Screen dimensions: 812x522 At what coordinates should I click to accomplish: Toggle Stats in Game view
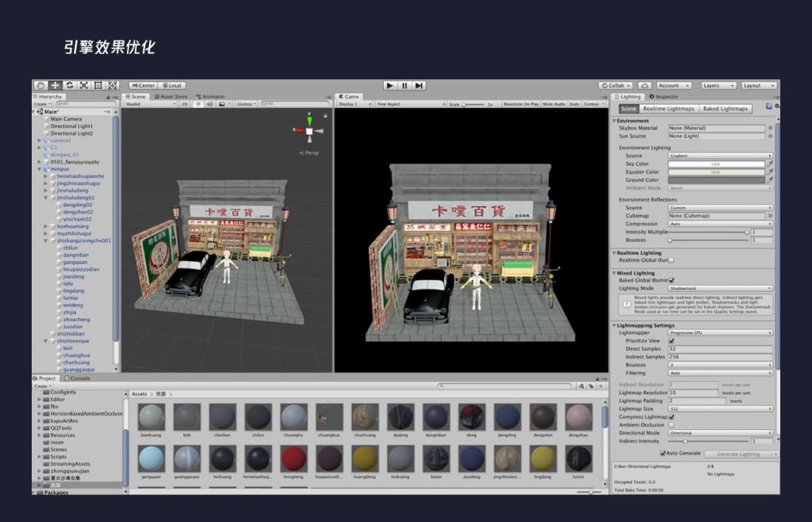tap(575, 104)
